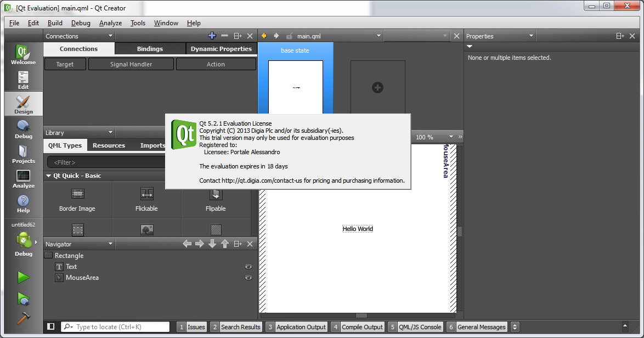Image resolution: width=644 pixels, height=338 pixels.
Task: Switch to the Bindings tab
Action: [150, 49]
